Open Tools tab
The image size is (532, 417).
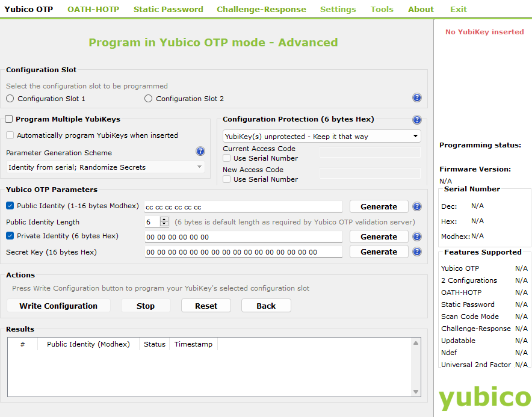point(382,9)
